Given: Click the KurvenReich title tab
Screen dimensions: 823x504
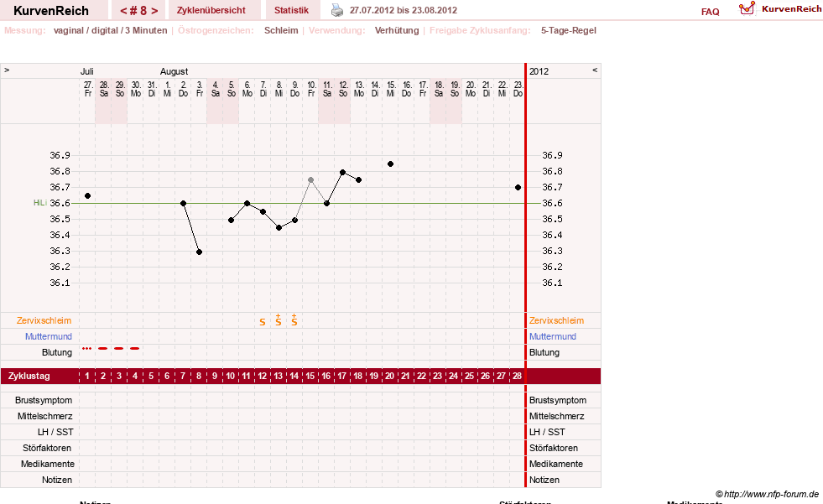Looking at the screenshot, I should coord(51,11).
